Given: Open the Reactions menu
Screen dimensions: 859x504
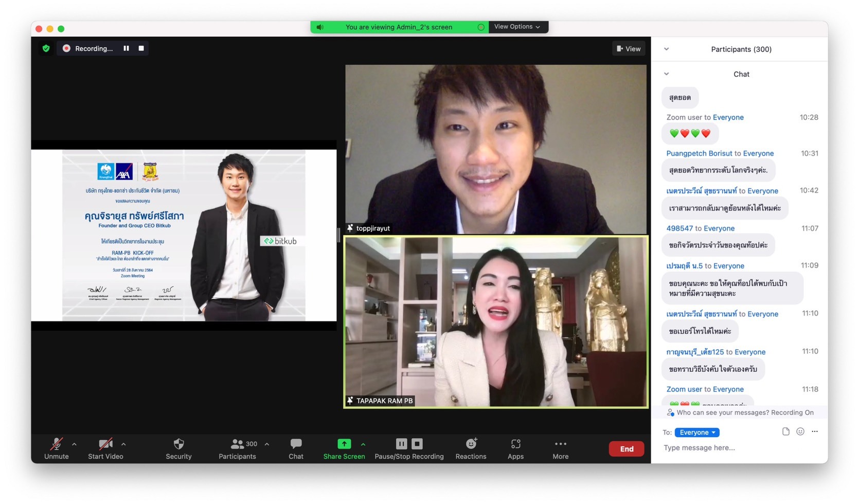Looking at the screenshot, I should (471, 448).
